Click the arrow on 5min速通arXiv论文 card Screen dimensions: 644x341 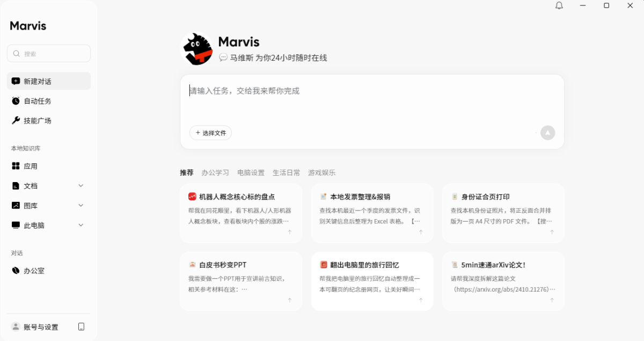552,300
